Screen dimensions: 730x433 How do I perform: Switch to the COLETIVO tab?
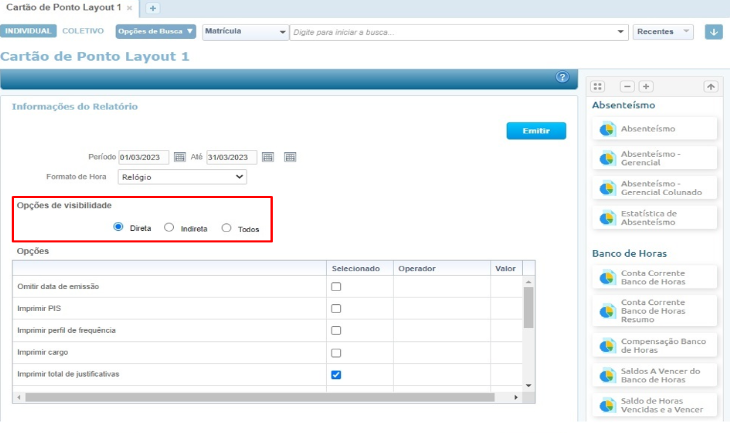(x=83, y=31)
